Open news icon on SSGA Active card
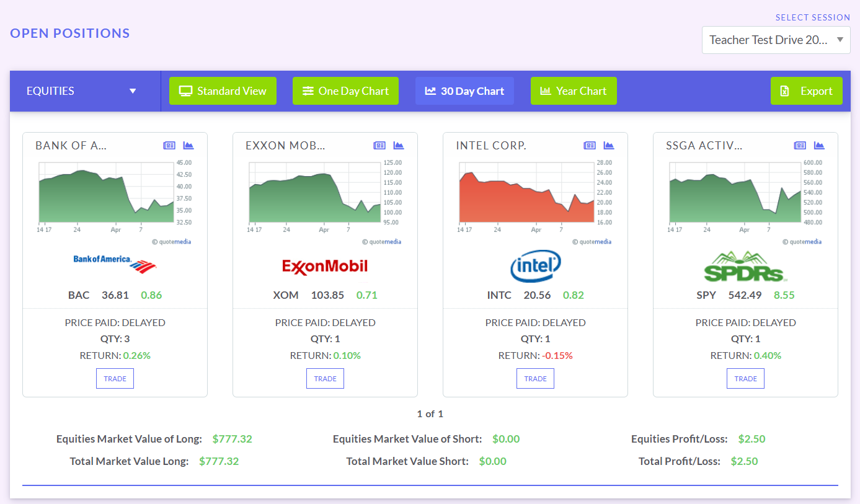Viewport: 860px width, 504px height. [x=800, y=146]
